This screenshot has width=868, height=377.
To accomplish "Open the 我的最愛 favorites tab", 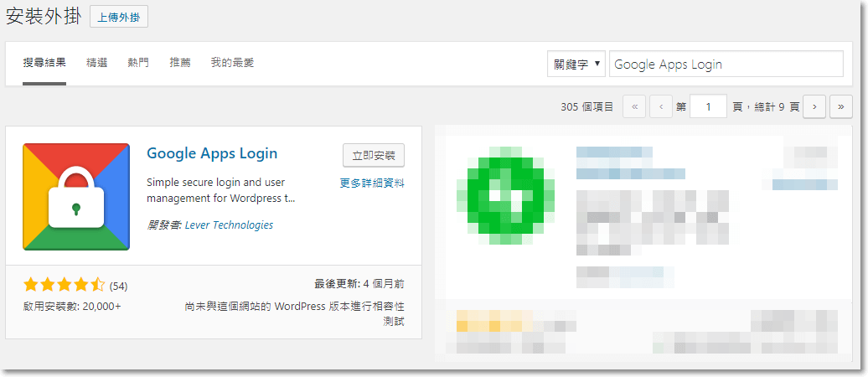I will pos(233,63).
